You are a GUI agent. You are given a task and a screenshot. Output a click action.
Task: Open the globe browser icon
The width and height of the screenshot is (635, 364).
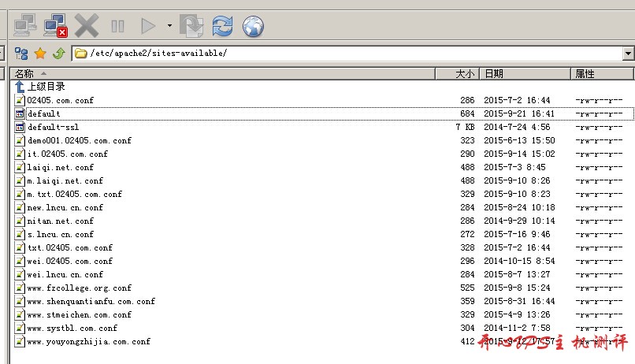pyautogui.click(x=253, y=26)
